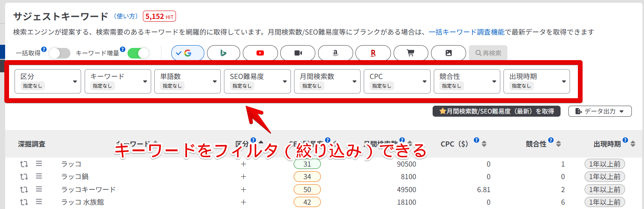
Task: Select the video camera search source
Action: click(298, 53)
